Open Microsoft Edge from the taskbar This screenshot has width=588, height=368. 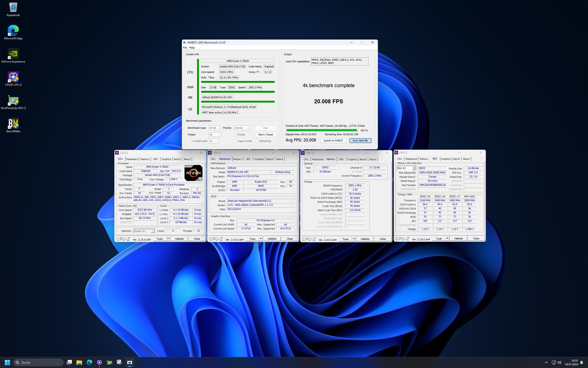pyautogui.click(x=89, y=362)
